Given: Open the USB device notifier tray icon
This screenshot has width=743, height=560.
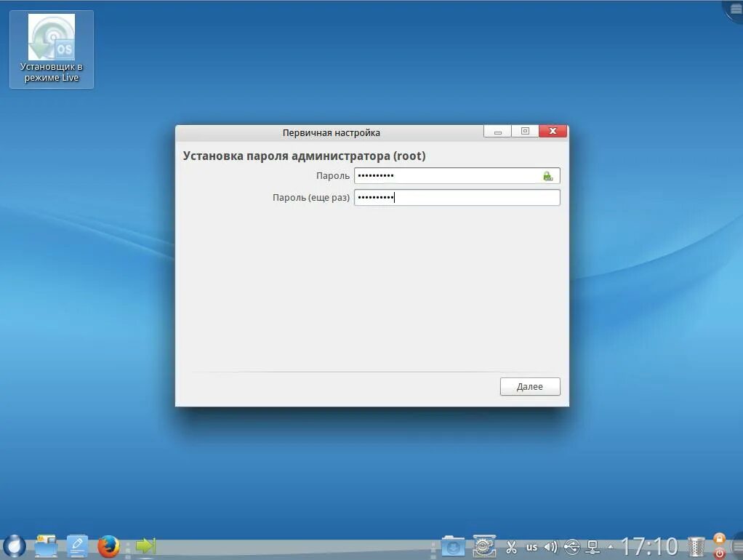Looking at the screenshot, I should 572,547.
